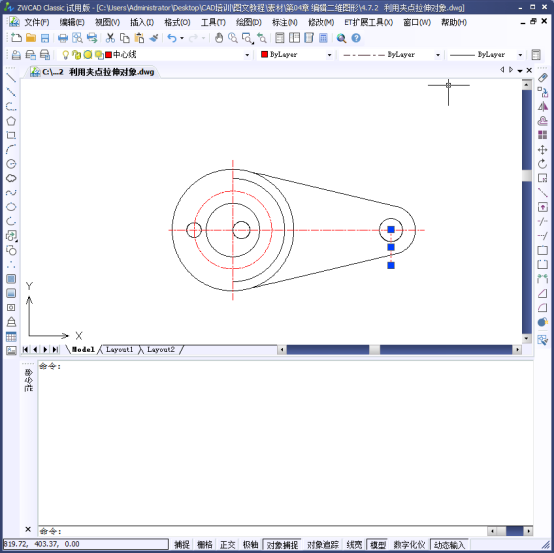Switch to the Layout1 tab
Screen dimensions: 554x553
coord(119,349)
